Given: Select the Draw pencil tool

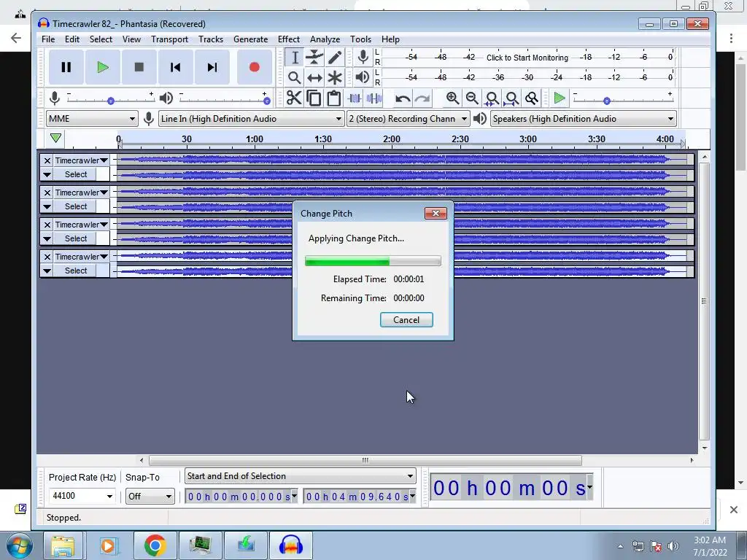Looking at the screenshot, I should [x=335, y=58].
